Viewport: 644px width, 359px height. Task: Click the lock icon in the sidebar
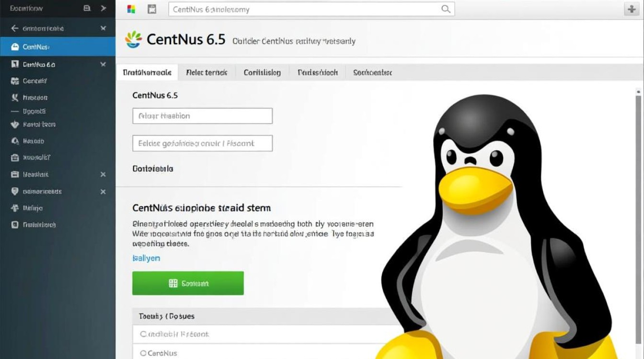(x=14, y=157)
